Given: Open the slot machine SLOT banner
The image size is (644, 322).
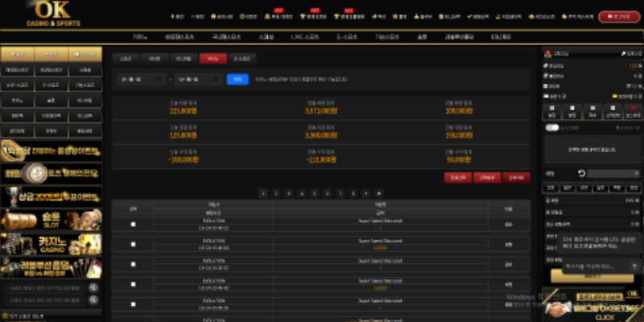Looking at the screenshot, I should pyautogui.click(x=52, y=219).
